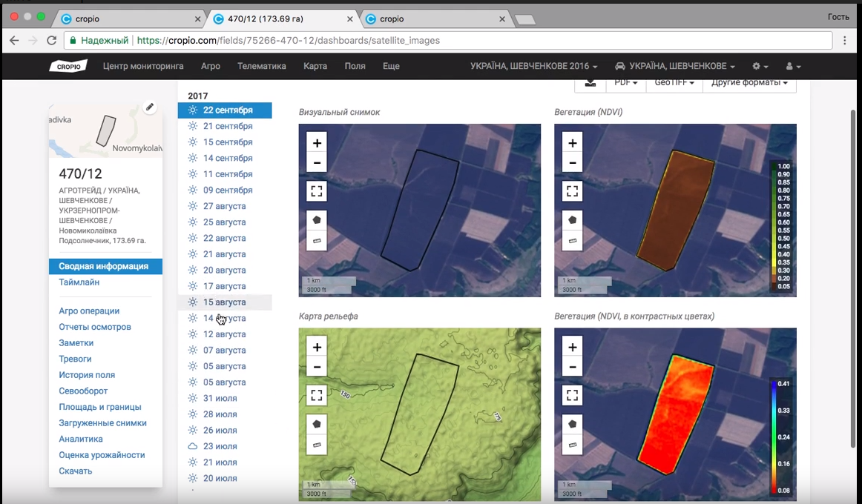Open Оценка урожайности in the sidebar
The width and height of the screenshot is (862, 504).
(x=102, y=455)
